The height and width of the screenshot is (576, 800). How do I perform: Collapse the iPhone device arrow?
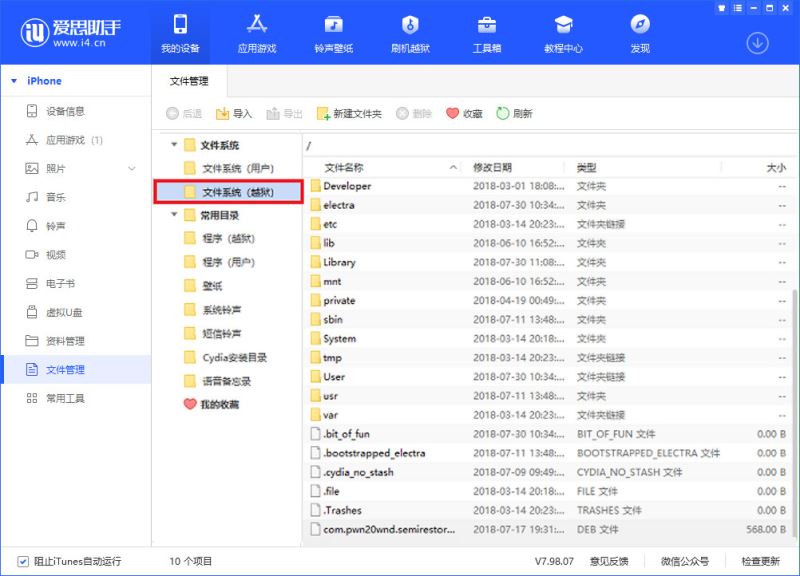pyautogui.click(x=14, y=81)
